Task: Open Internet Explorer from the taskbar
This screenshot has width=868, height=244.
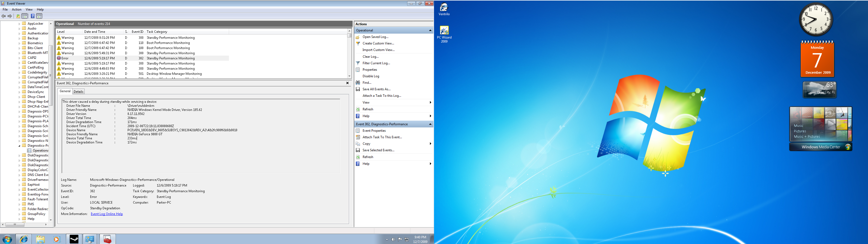Action: 24,239
